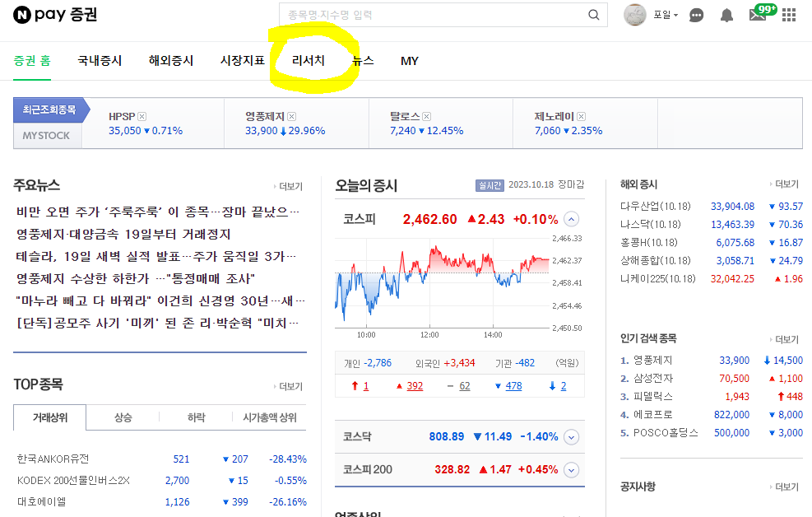This screenshot has height=517, width=812.
Task: Open 에코프로 in popular searches
Action: point(653,415)
